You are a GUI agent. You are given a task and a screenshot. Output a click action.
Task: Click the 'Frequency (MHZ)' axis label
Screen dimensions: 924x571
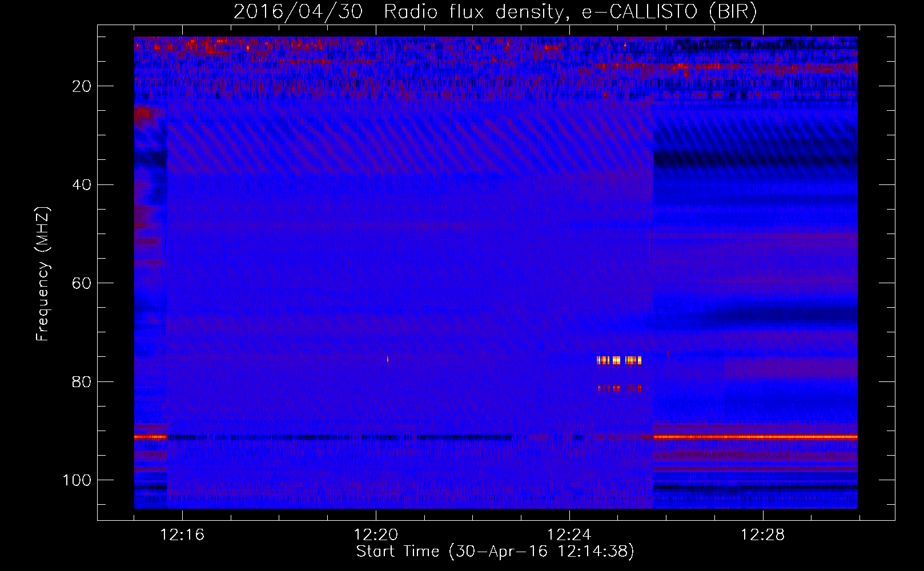tap(43, 274)
